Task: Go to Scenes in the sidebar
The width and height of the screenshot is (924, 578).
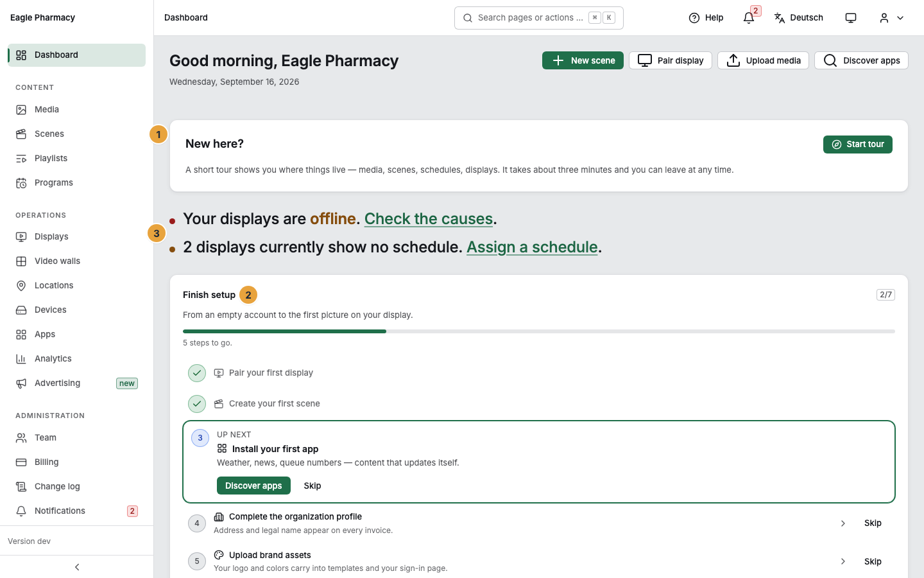Action: pyautogui.click(x=76, y=134)
